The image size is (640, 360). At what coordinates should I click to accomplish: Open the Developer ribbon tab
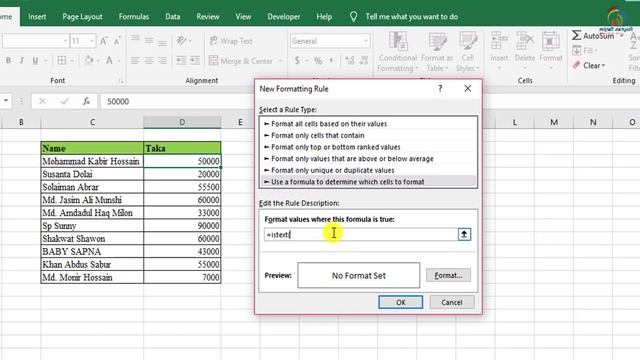pos(284,17)
